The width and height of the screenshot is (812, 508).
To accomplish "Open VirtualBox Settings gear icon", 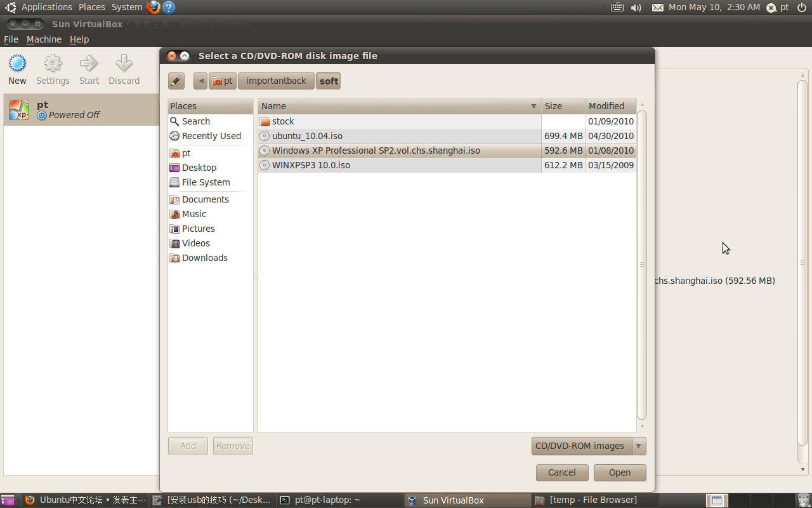I will [53, 63].
